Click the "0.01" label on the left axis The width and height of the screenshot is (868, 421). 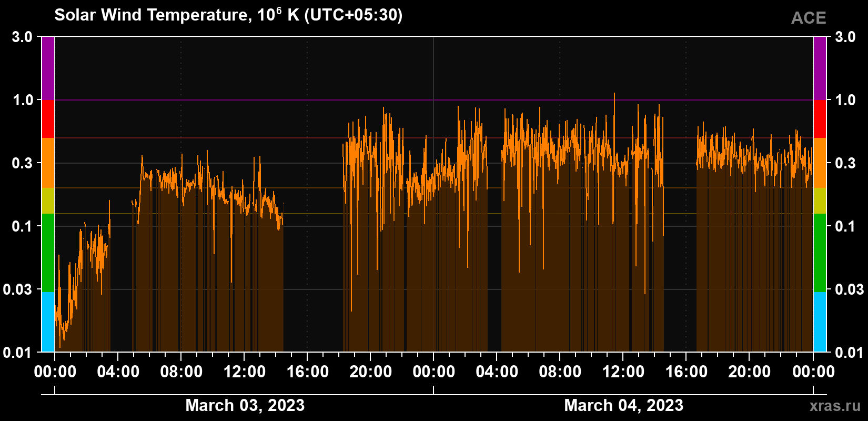coord(18,352)
